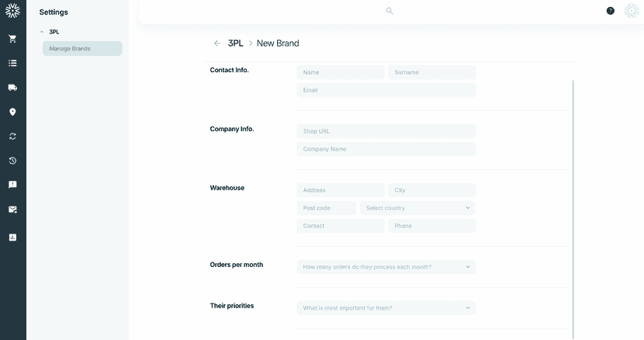Go to the shipping truck section

pos(12,88)
